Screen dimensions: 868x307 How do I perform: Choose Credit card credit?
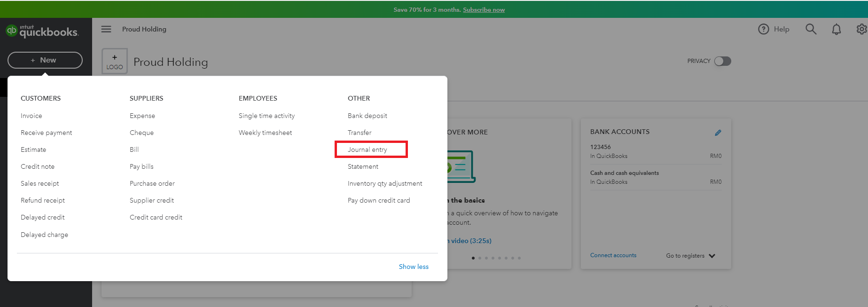pos(156,217)
